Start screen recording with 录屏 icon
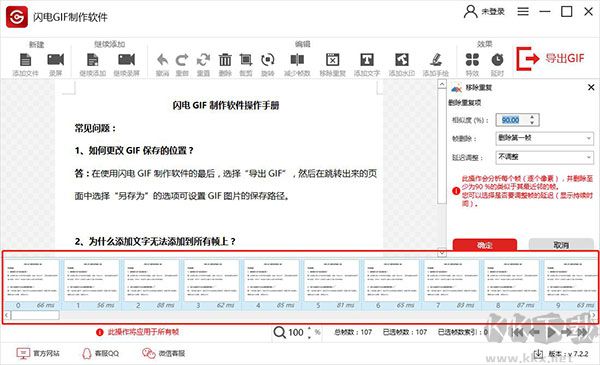Viewport: 600px width, 365px height. (x=55, y=60)
